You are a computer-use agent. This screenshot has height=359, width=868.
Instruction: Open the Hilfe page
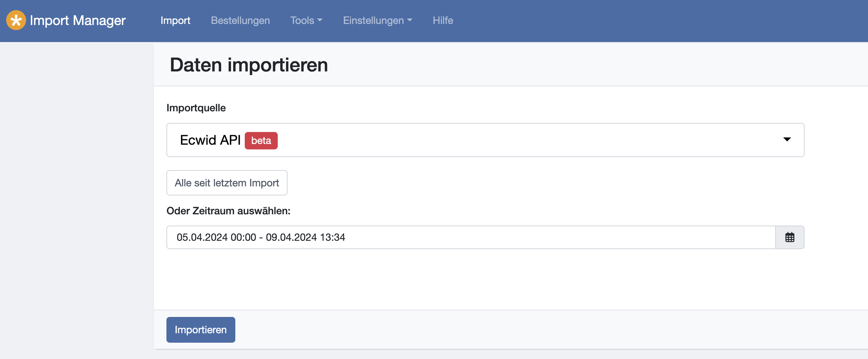click(443, 20)
